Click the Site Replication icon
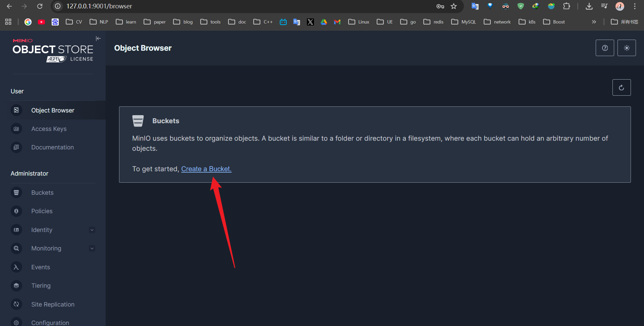Viewport: 644px width, 326px height. pos(16,304)
